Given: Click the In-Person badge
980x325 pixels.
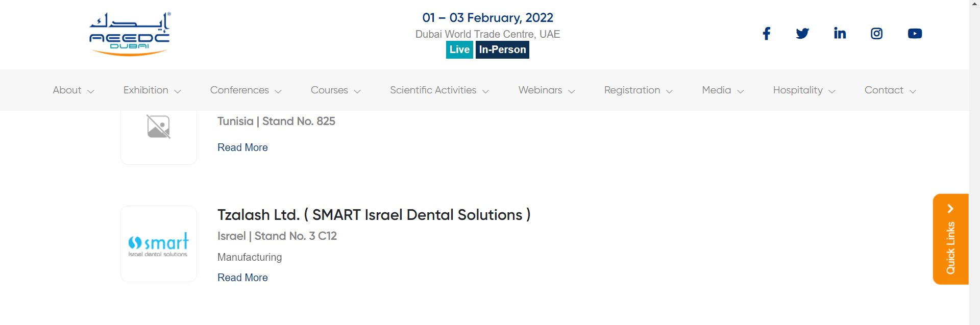Looking at the screenshot, I should [x=502, y=49].
